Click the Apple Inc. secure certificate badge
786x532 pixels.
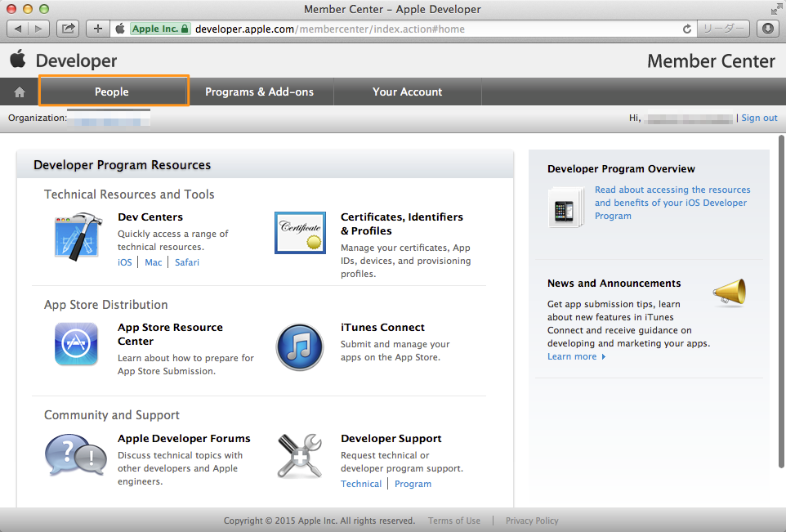point(160,29)
